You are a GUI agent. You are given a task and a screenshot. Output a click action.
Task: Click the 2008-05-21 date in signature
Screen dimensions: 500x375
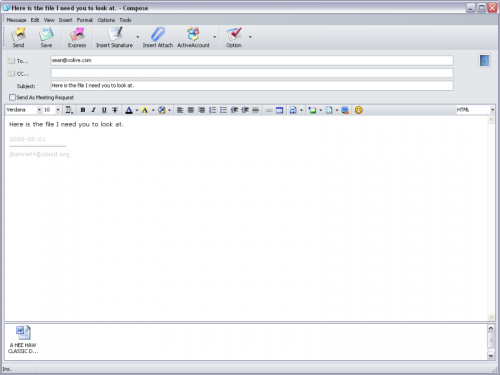point(27,139)
